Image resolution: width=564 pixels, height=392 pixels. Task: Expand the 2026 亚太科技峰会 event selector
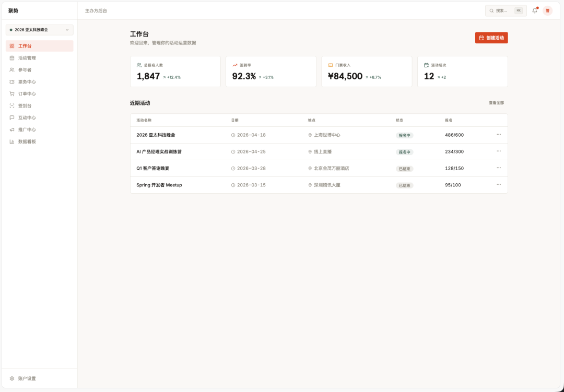coord(40,30)
